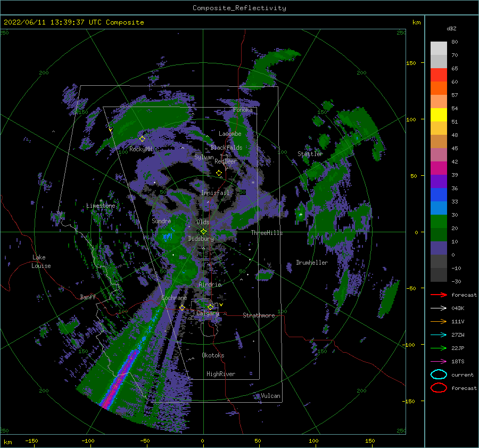
Task: Select the cyan 27ZW arrow icon
Action: coord(439,335)
